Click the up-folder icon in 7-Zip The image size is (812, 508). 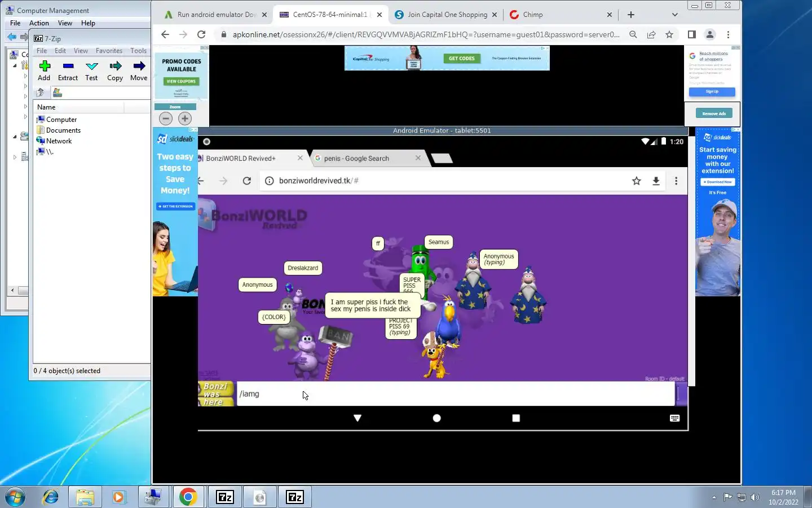40,93
